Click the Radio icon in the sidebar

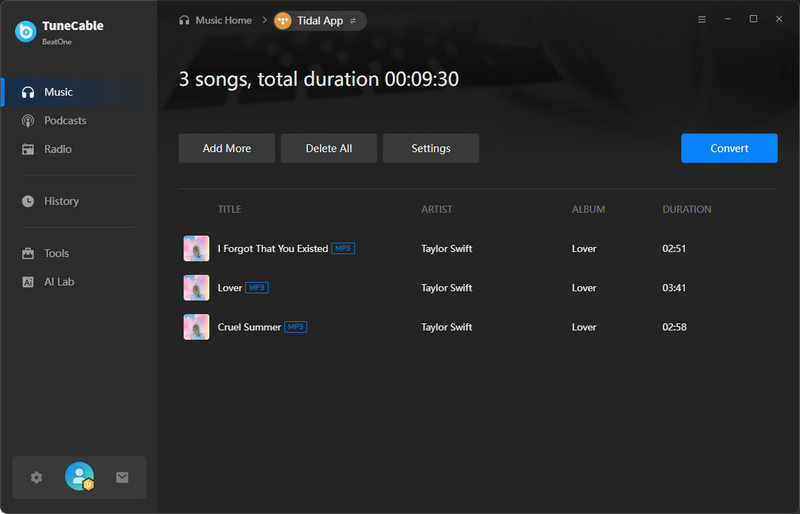[x=28, y=149]
